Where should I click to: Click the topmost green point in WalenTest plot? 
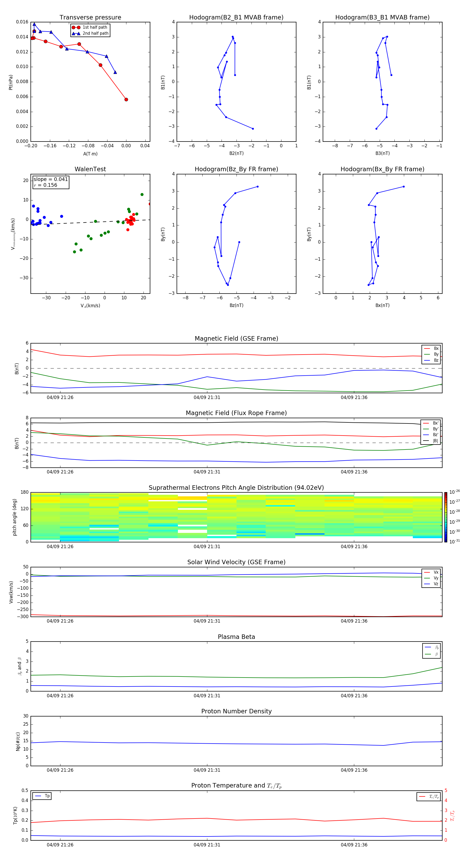[x=142, y=194]
